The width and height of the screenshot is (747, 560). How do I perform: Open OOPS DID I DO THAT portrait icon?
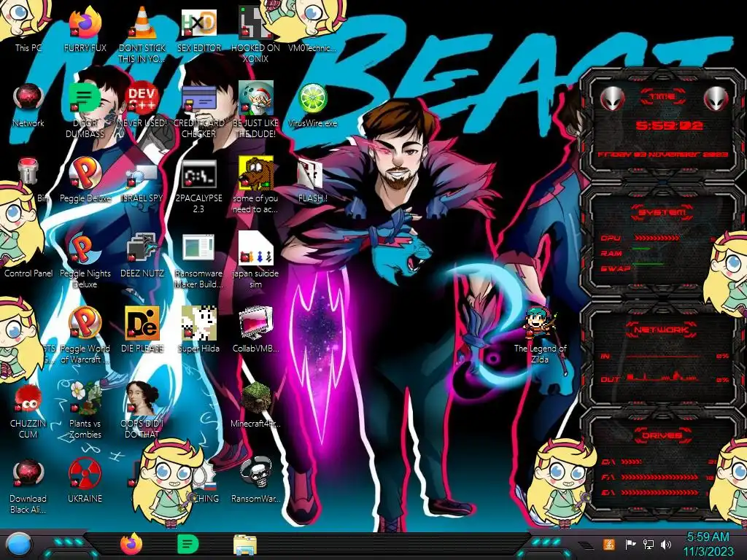pyautogui.click(x=142, y=411)
